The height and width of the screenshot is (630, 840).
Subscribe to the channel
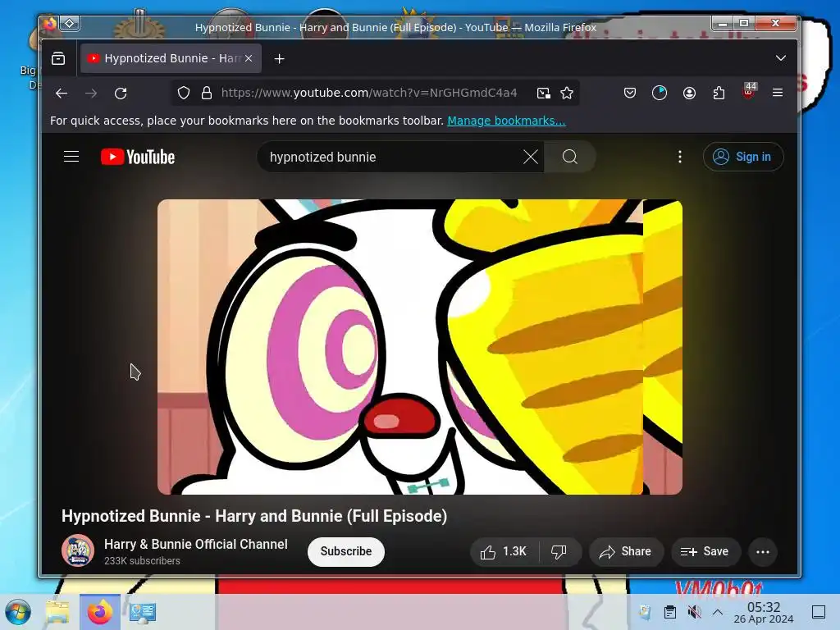tap(346, 551)
